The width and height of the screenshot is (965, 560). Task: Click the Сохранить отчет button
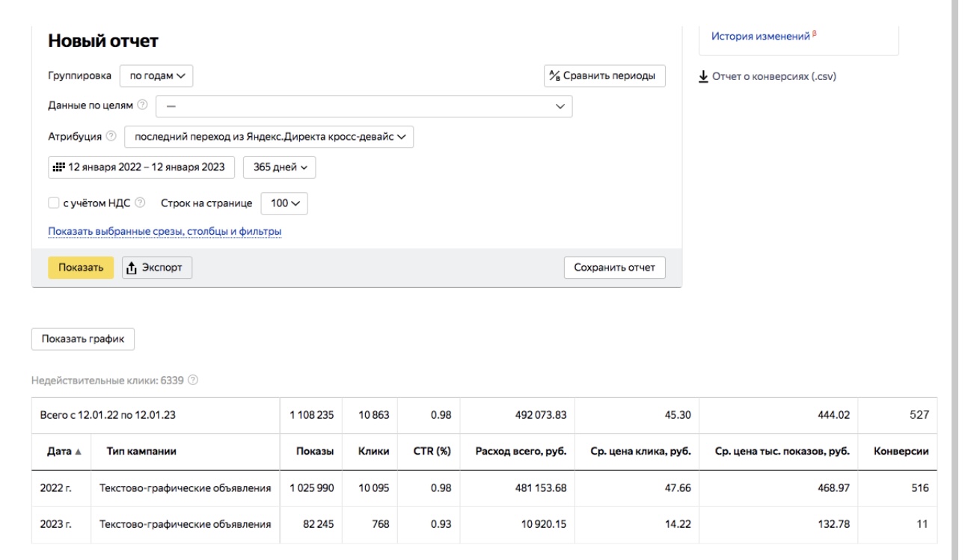[x=614, y=268]
